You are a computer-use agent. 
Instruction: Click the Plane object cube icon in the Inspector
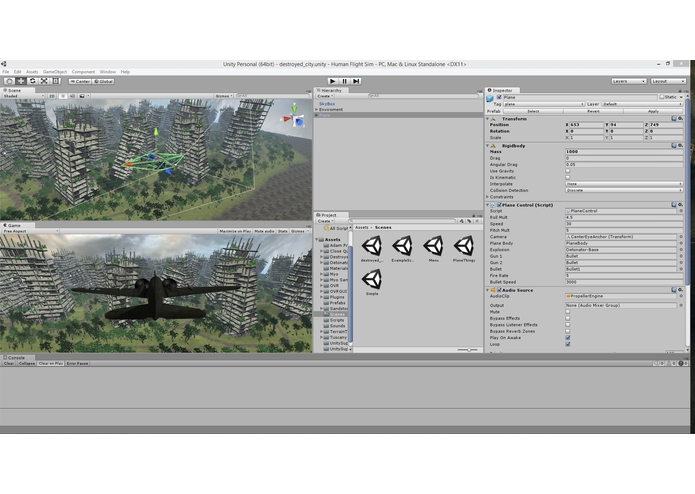(x=490, y=98)
